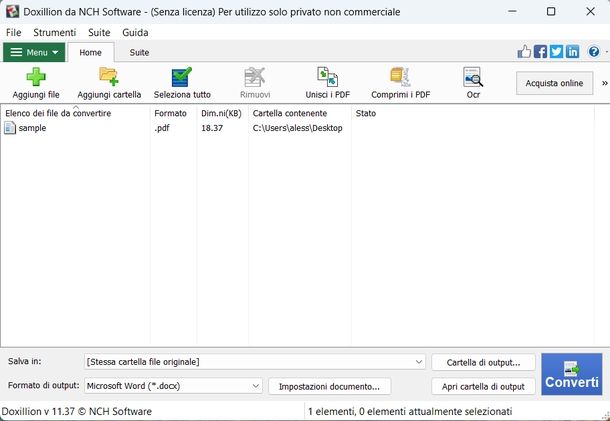Switch to the Suite ribbon tab
The width and height of the screenshot is (610, 421).
tap(139, 53)
